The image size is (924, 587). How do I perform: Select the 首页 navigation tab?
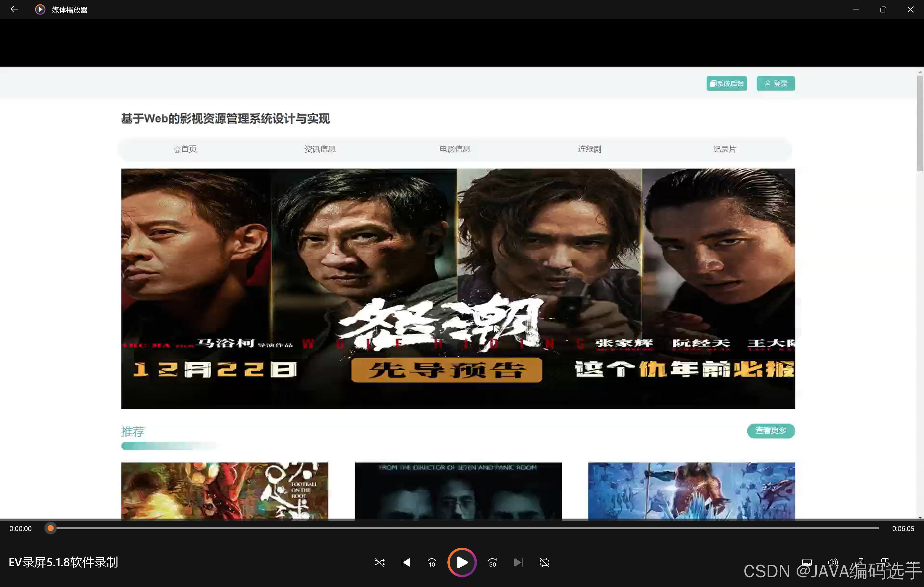coord(185,149)
